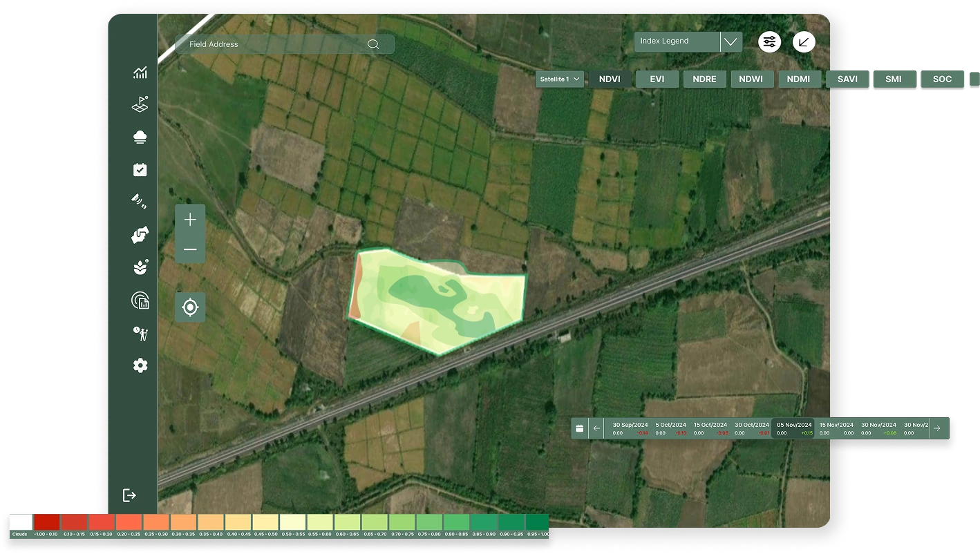980x554 pixels.
Task: Open the satellite icon in sidebar
Action: tap(140, 201)
